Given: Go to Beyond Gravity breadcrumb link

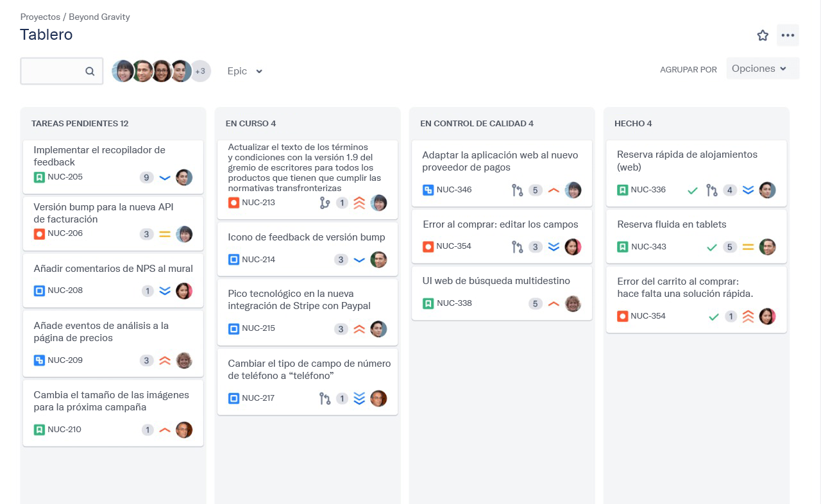Looking at the screenshot, I should coord(99,17).
